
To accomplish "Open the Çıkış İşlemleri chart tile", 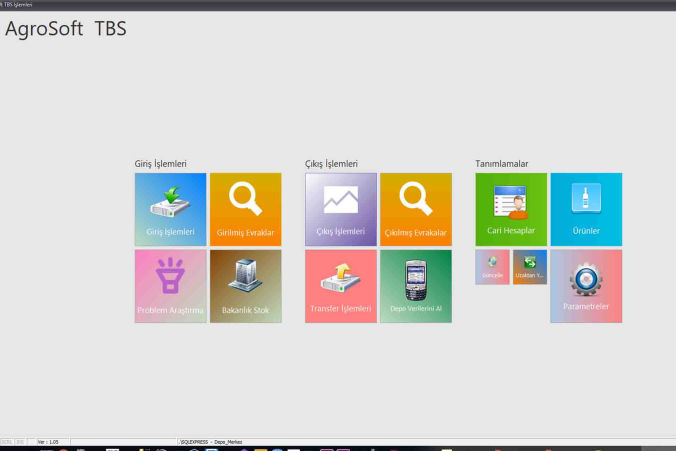I will [x=341, y=210].
